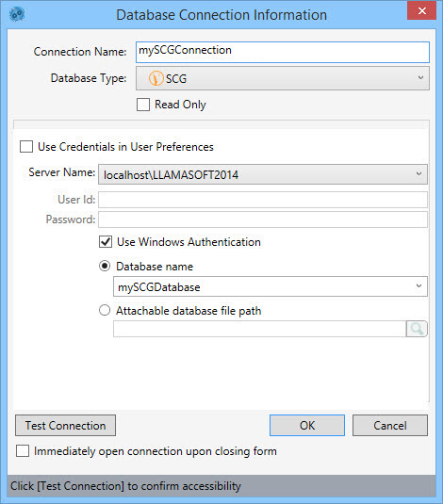This screenshot has height=504, width=443.
Task: Open the mySCGDatabase name dropdown
Action: tap(418, 286)
